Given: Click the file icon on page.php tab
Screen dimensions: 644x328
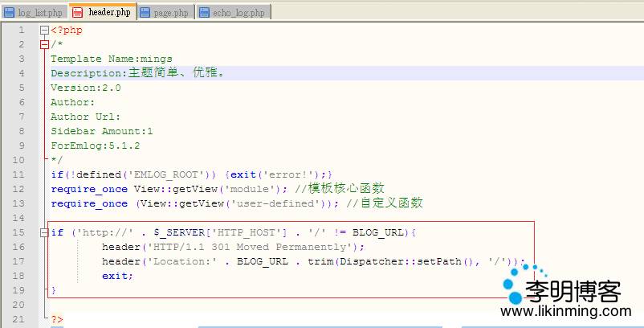Looking at the screenshot, I should coord(145,12).
